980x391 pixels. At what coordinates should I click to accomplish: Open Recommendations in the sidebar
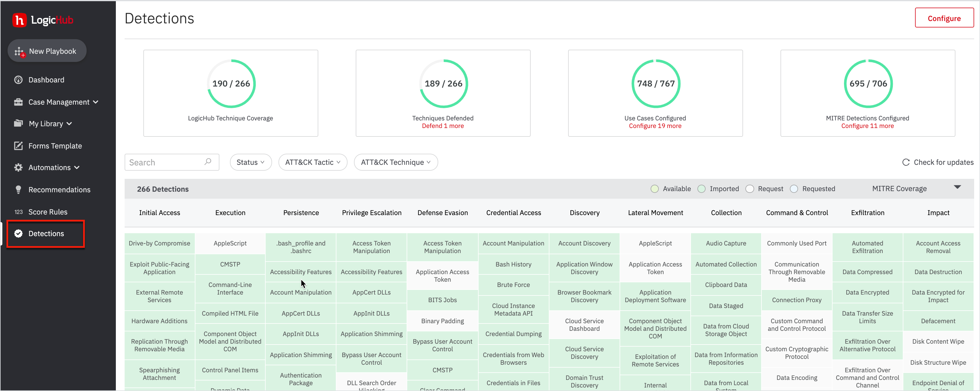coord(59,190)
